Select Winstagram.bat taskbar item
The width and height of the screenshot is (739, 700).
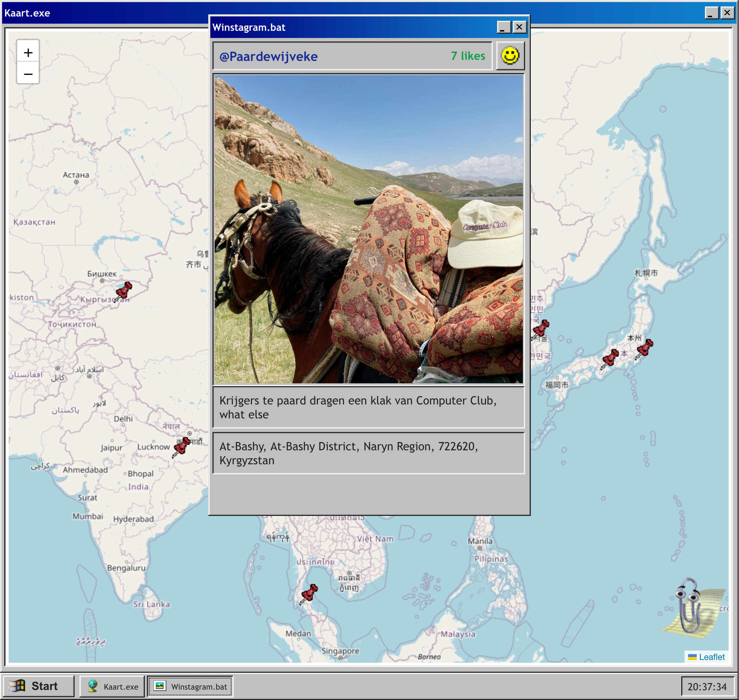[190, 686]
